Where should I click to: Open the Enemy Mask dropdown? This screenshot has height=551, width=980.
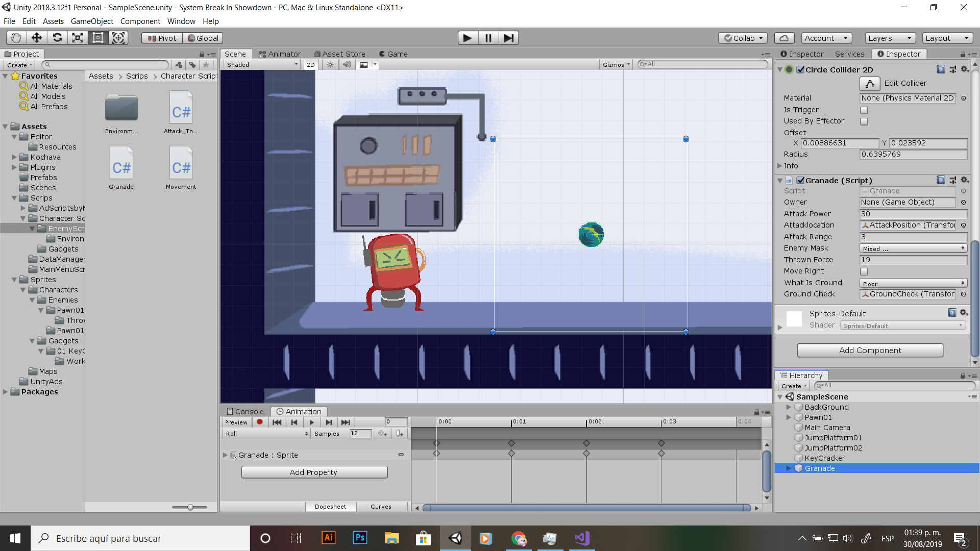coord(913,248)
